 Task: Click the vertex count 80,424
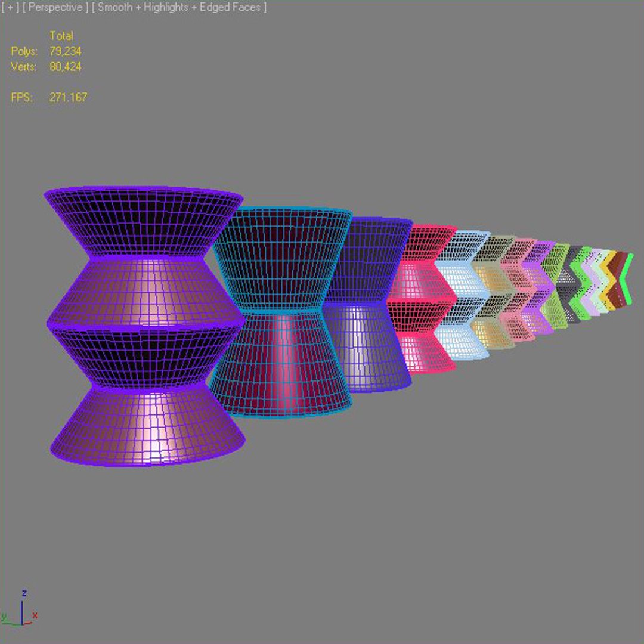(x=66, y=67)
